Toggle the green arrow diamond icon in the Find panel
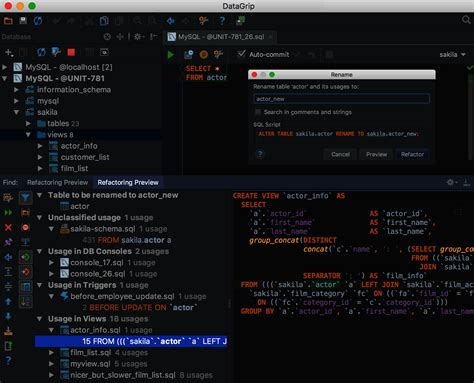This screenshot has width=474, height=383. (25, 257)
